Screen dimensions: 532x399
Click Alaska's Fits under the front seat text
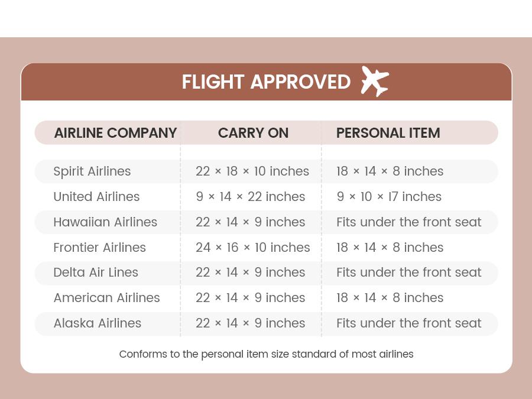(x=409, y=323)
